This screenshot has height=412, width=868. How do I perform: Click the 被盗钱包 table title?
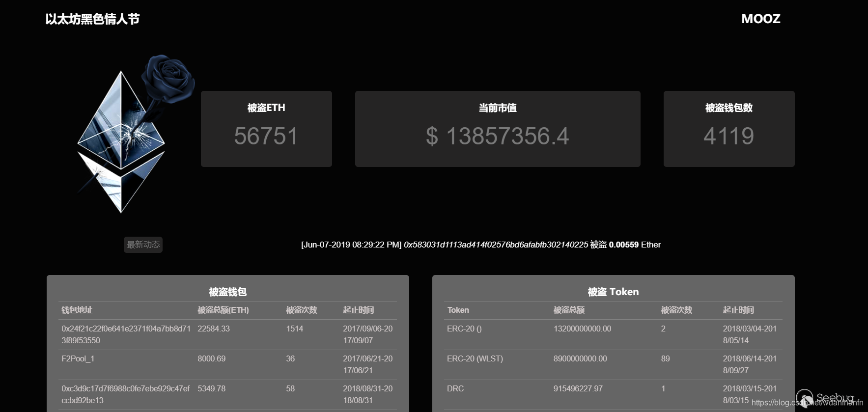[x=228, y=292]
